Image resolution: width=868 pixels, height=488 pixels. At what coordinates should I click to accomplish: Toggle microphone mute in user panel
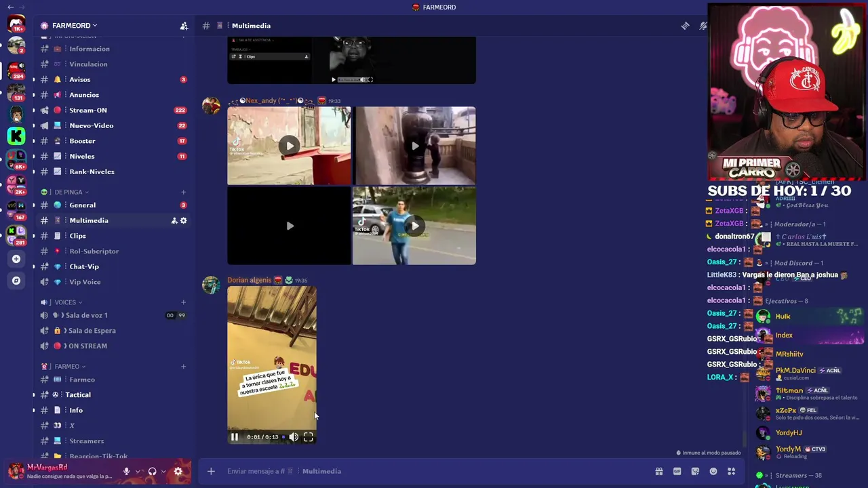126,471
